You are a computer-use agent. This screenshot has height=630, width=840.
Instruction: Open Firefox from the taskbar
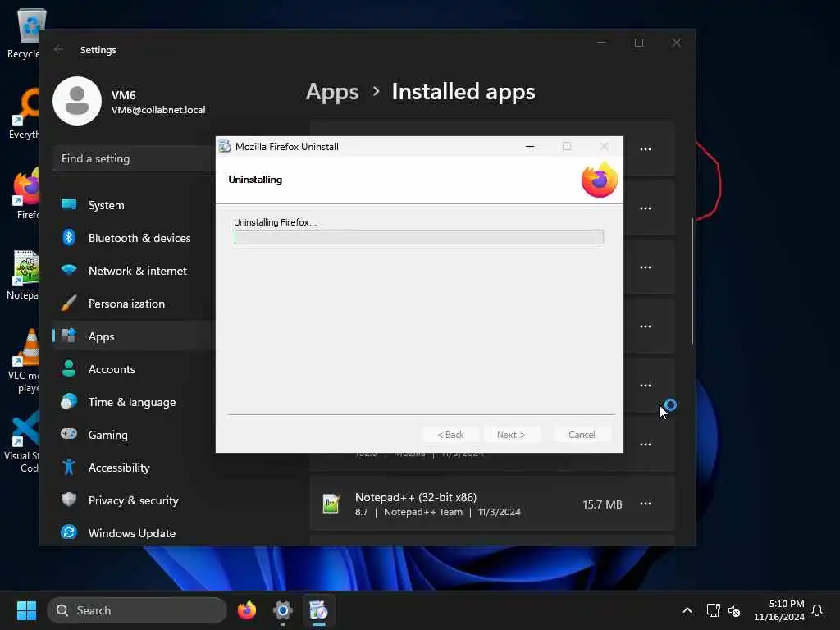pos(246,610)
